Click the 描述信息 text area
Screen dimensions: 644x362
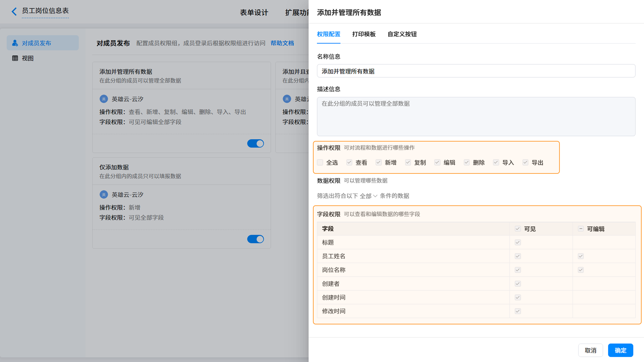pyautogui.click(x=476, y=116)
